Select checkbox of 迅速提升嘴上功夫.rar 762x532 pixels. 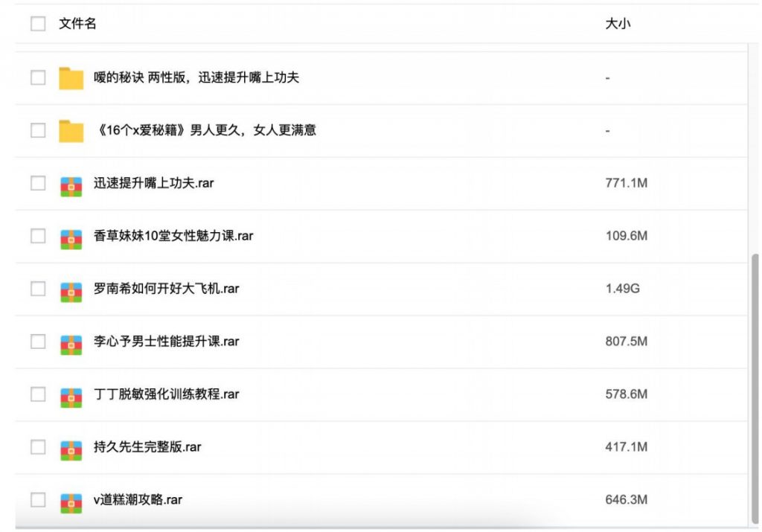coord(38,183)
